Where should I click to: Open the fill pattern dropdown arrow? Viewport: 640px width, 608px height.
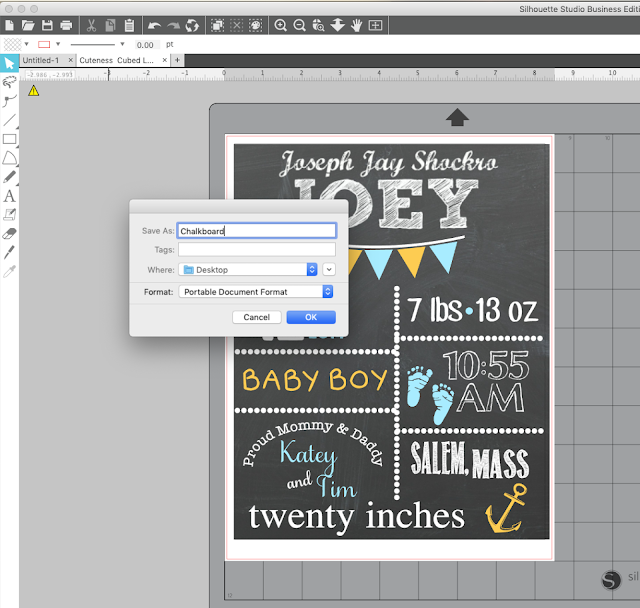tap(27, 44)
